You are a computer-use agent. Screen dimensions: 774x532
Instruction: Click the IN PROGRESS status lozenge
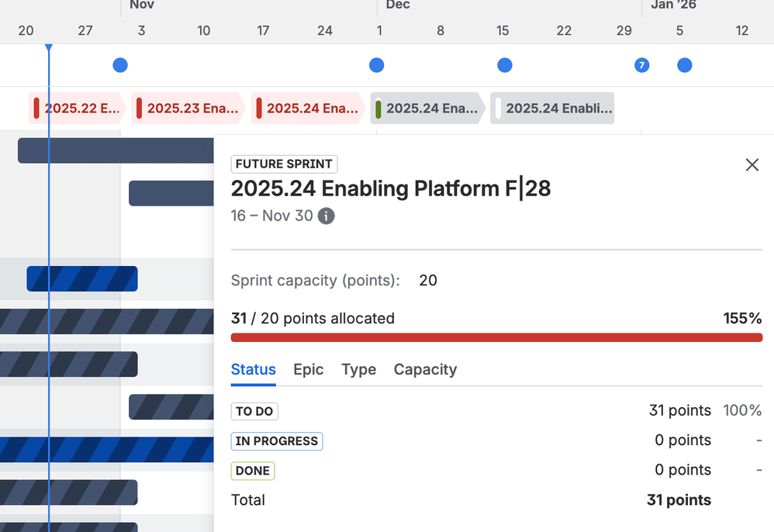pyautogui.click(x=277, y=441)
